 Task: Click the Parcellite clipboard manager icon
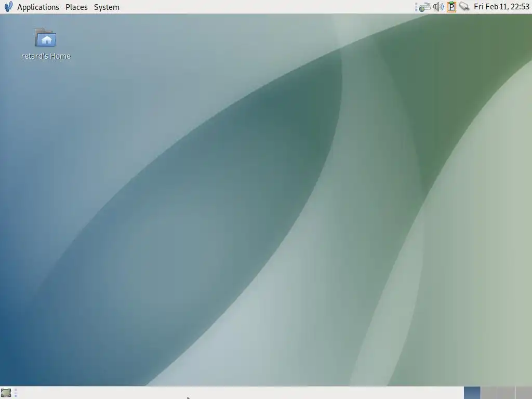[x=451, y=7]
